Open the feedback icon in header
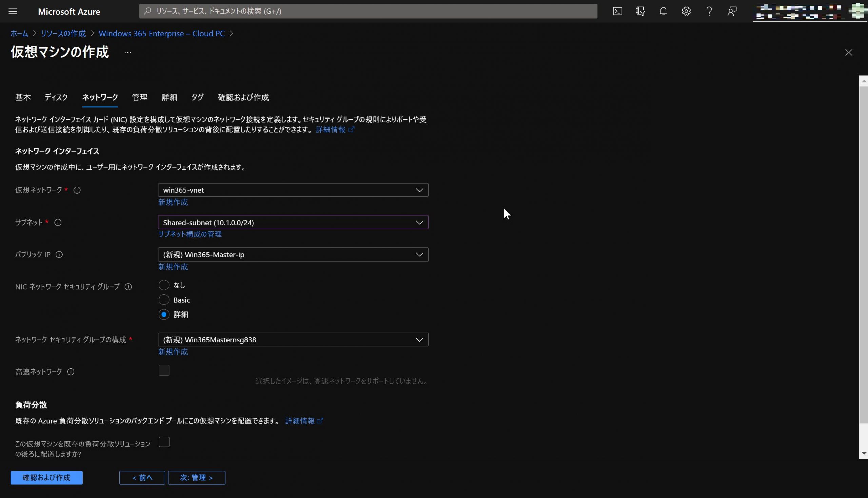The image size is (868, 498). click(x=732, y=11)
